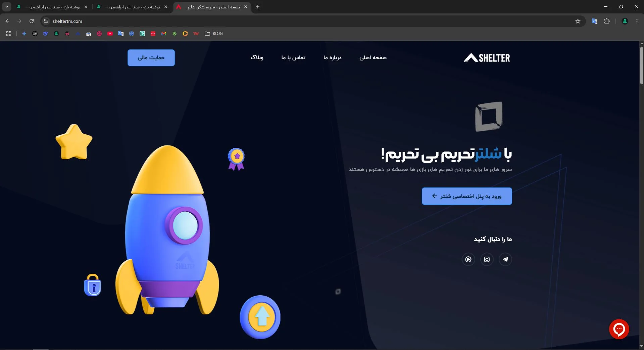Expand the tab search dropdown

coord(7,7)
